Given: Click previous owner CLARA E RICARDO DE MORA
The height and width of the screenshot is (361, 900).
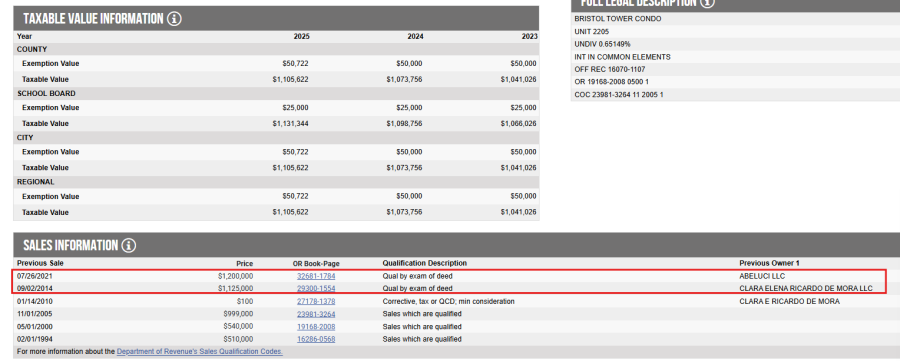Looking at the screenshot, I should [x=789, y=301].
